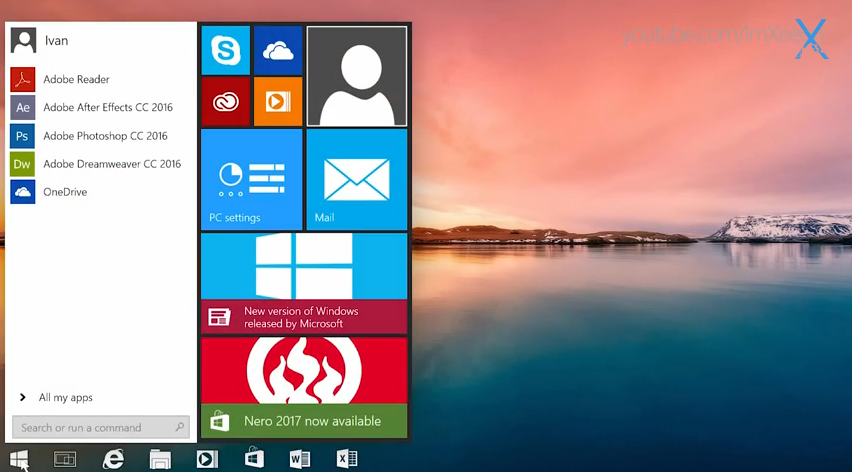Click the store bag icon on the Nero banner
The height and width of the screenshot is (472, 852).
220,421
